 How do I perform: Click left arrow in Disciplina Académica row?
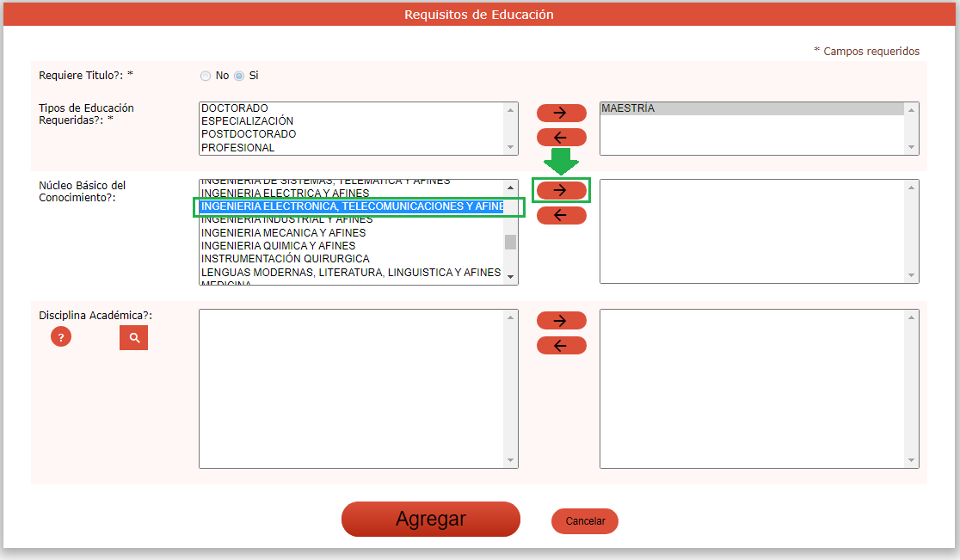[561, 346]
